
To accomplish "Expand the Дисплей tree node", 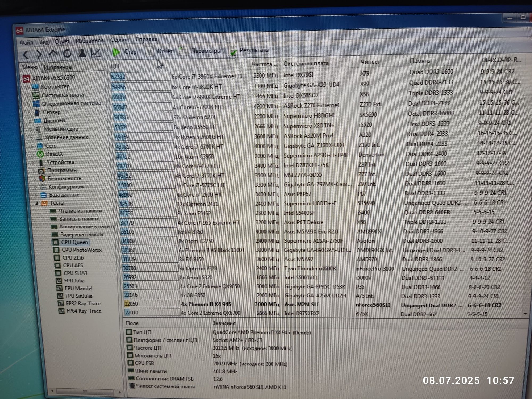I will point(30,122).
